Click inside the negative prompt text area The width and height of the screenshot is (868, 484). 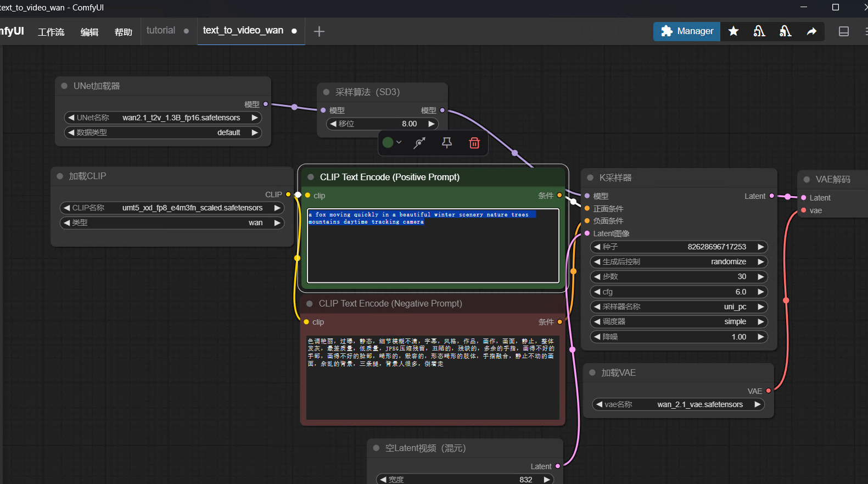pyautogui.click(x=433, y=377)
